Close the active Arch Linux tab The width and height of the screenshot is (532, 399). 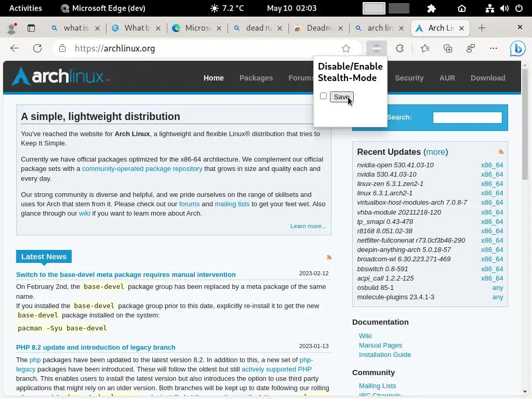461,29
